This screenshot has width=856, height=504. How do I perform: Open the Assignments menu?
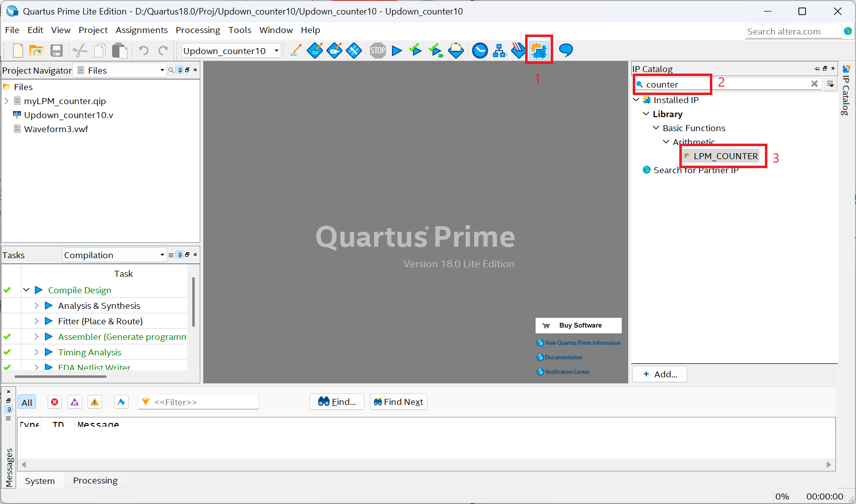tap(142, 30)
